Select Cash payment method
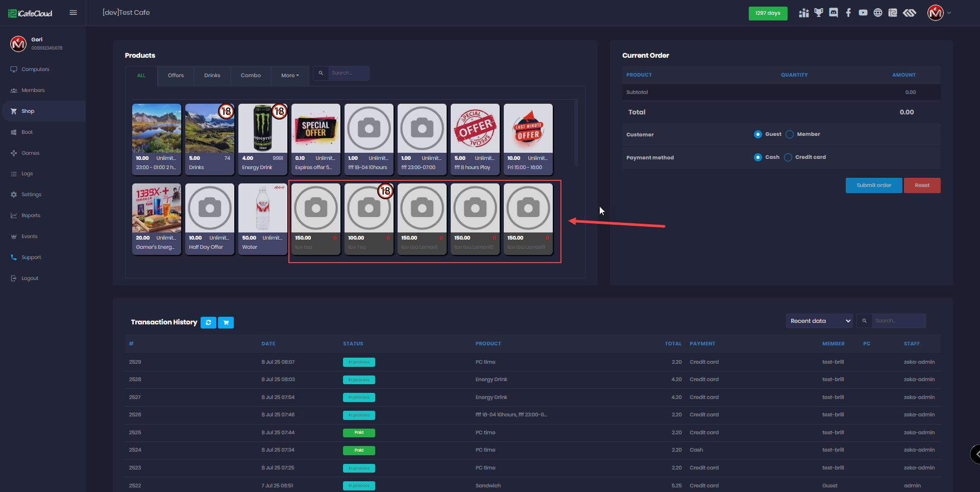980x492 pixels. click(758, 157)
